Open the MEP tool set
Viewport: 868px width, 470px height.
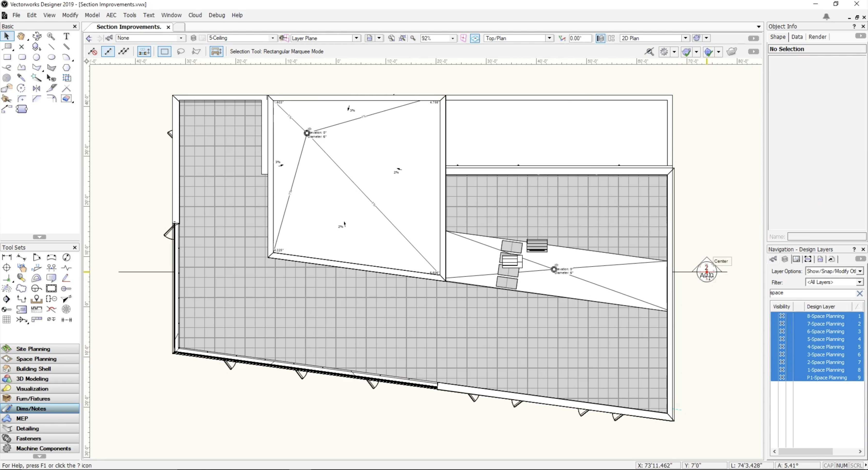pyautogui.click(x=40, y=418)
